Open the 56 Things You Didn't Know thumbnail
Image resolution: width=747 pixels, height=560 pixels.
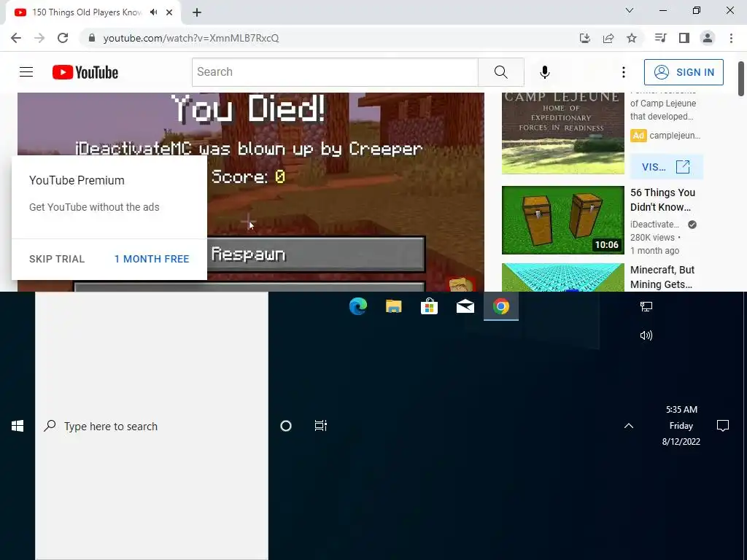click(x=562, y=220)
